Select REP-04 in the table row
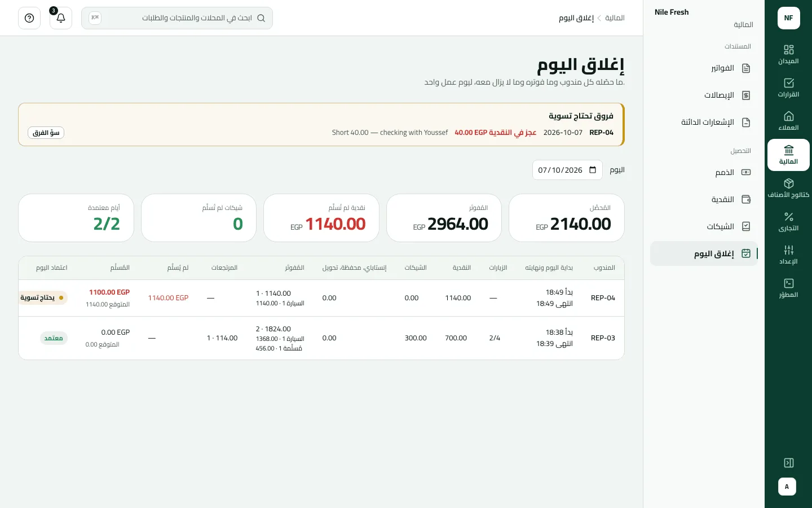This screenshot has height=508, width=812. pos(603,298)
